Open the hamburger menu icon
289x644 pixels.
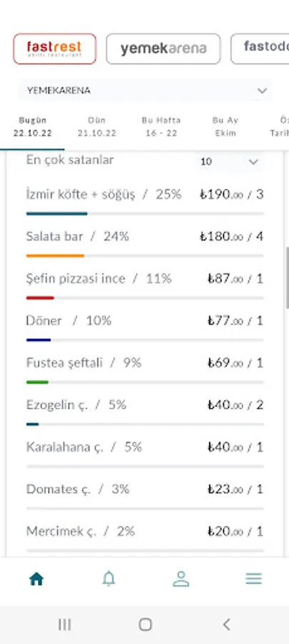(254, 579)
